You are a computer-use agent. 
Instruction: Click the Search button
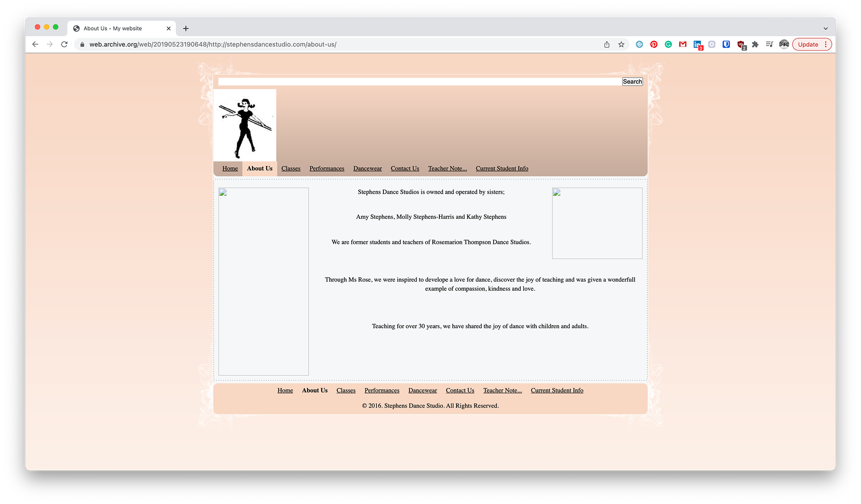click(632, 82)
